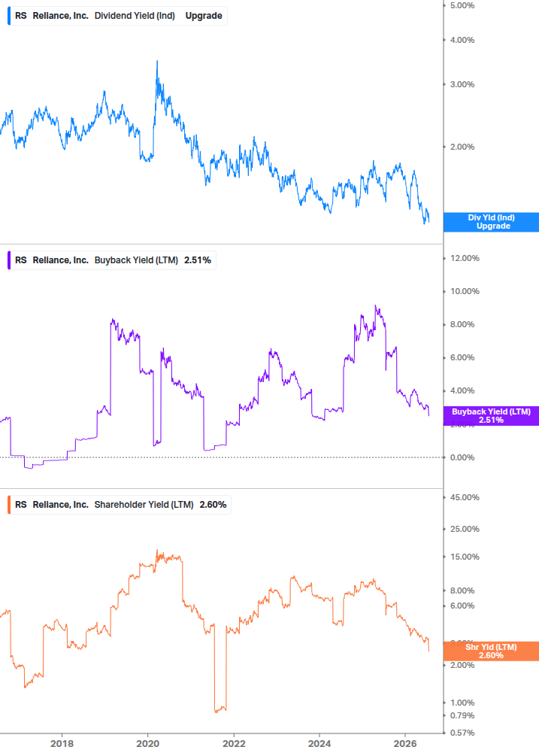Click the Dividend Yield (Ind) legend label

[135, 16]
